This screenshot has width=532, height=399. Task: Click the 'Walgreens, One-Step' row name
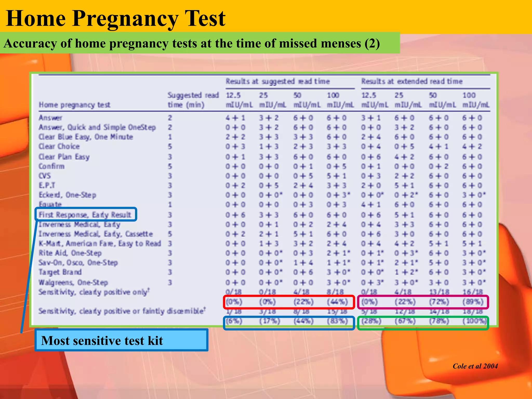(73, 283)
